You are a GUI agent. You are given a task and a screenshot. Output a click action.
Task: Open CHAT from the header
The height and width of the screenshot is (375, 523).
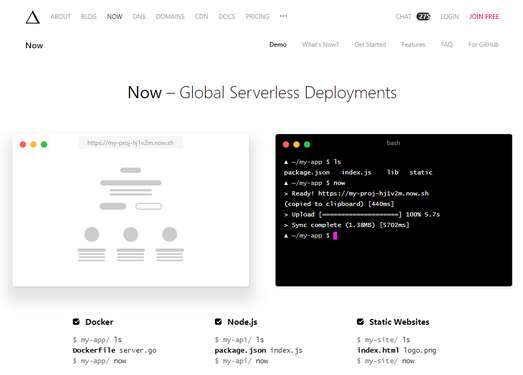pos(403,16)
